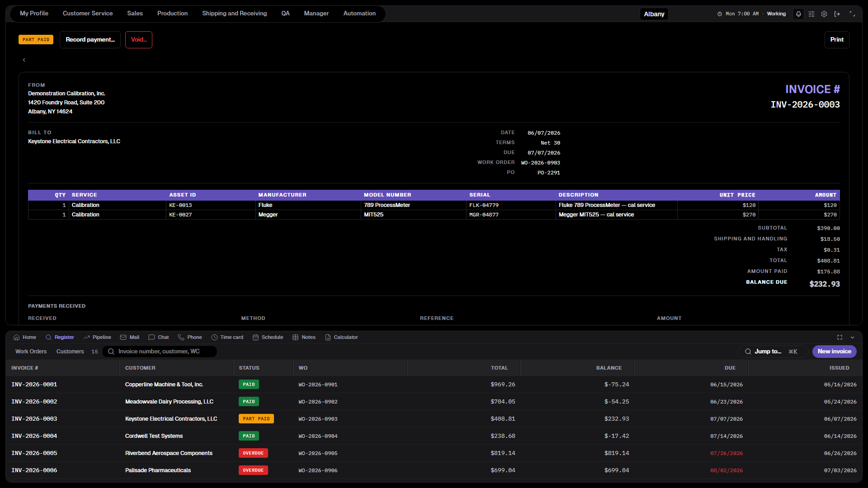This screenshot has width=868, height=488.
Task: Select INV-2026-0003 in the register list
Action: coord(434,419)
